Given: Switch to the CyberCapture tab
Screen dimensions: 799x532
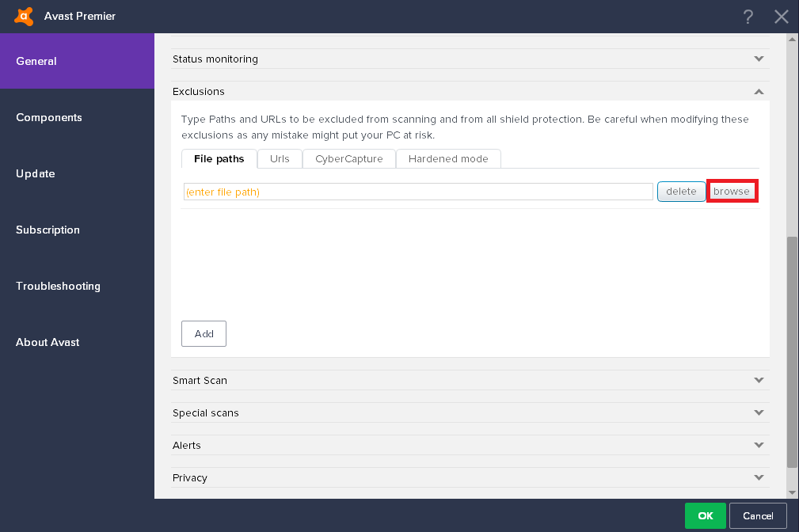Looking at the screenshot, I should click(349, 159).
